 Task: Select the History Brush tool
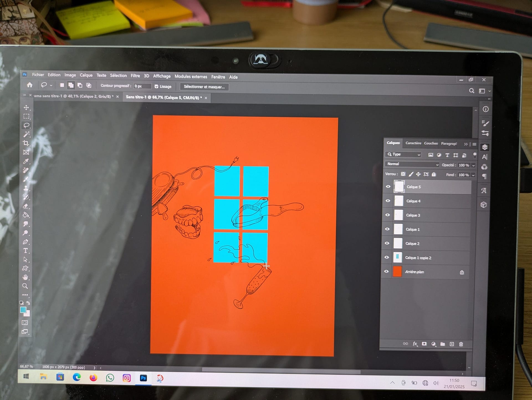point(26,197)
